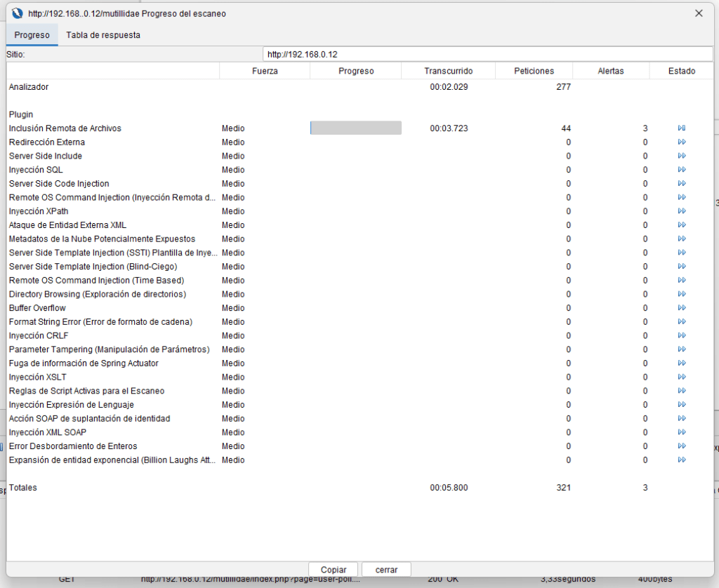
Task: Skip the Error Desbordamiento de Enteros plugin
Action: [681, 446]
